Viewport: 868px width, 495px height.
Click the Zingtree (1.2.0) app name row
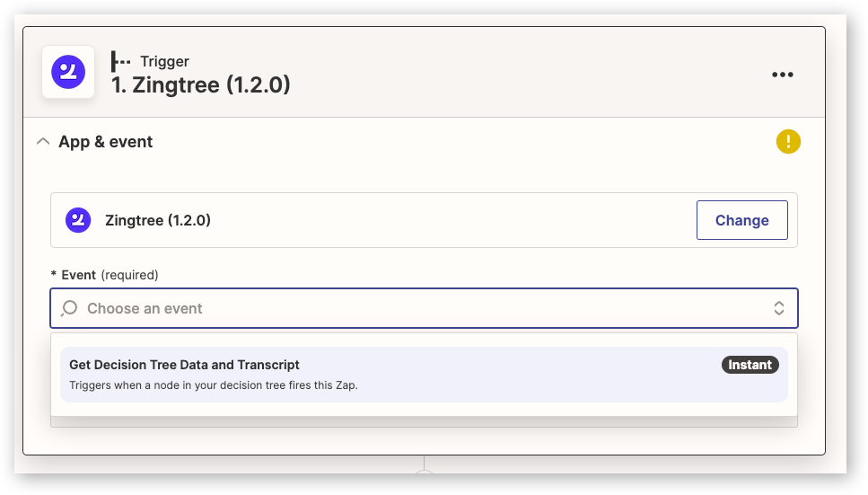pos(424,220)
